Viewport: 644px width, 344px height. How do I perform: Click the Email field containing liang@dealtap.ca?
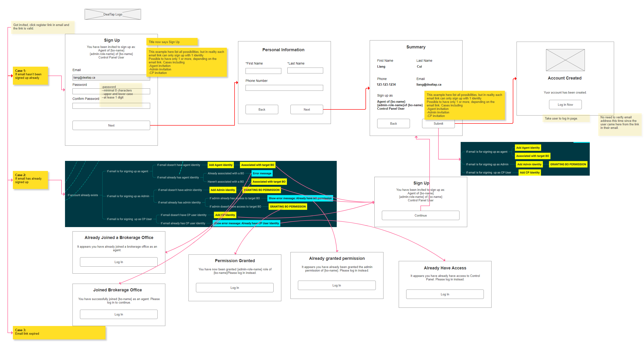111,77
